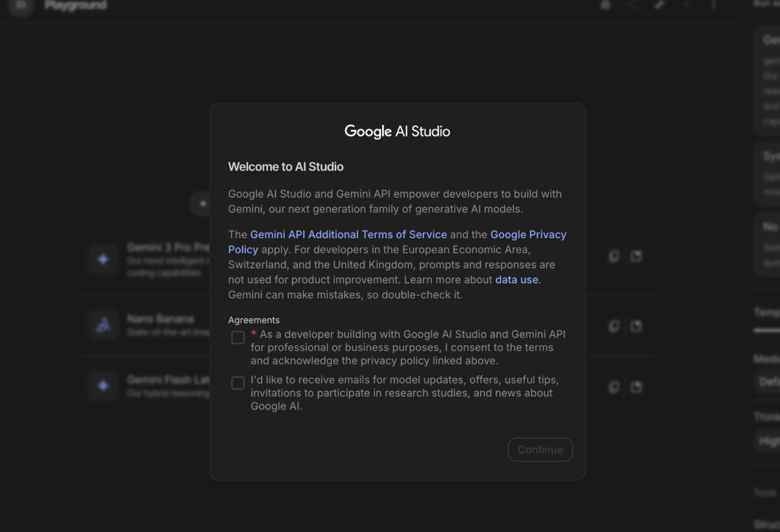Open the Gemini API Additional Terms of Service link

click(x=348, y=234)
